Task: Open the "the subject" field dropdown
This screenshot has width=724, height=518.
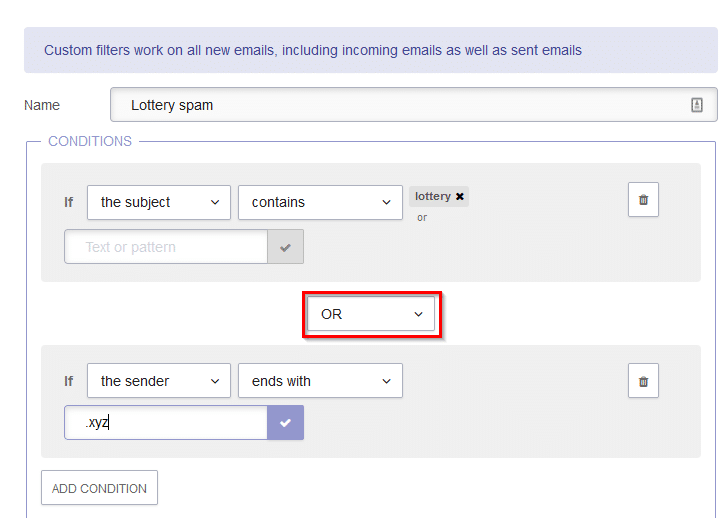Action: (x=159, y=202)
